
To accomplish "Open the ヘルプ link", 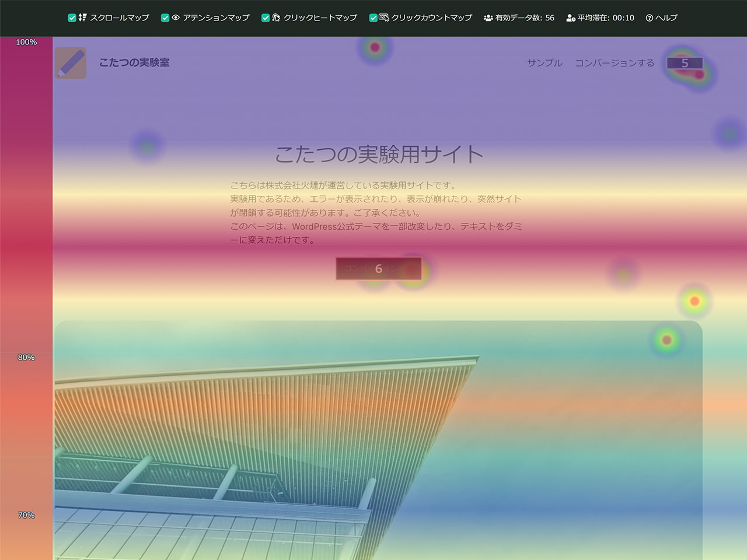I will coord(666,18).
